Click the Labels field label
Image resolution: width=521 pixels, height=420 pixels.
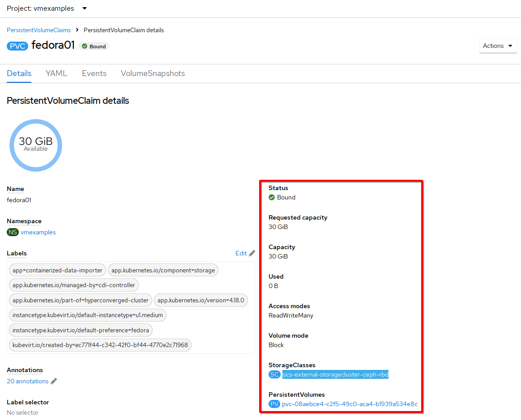point(17,253)
